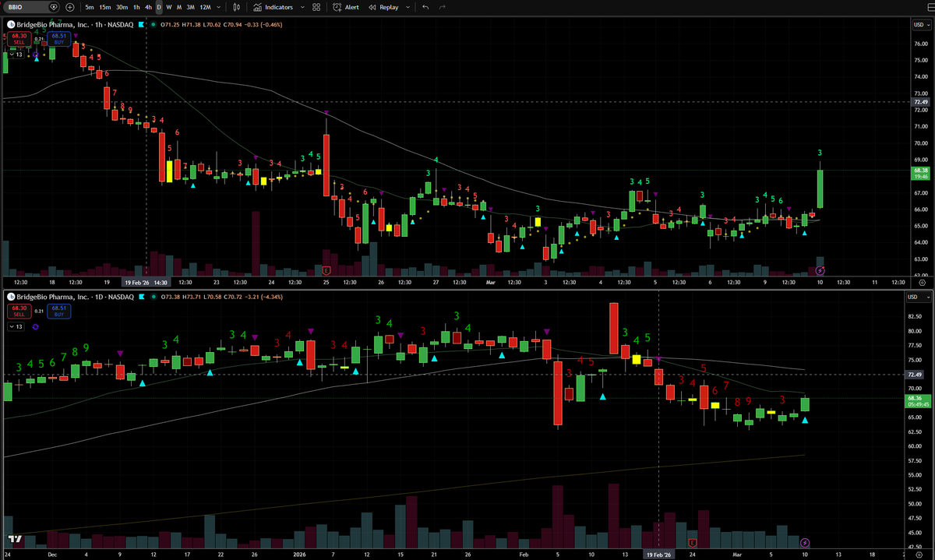Open the Indicators dialog
The image size is (935, 560).
273,7
